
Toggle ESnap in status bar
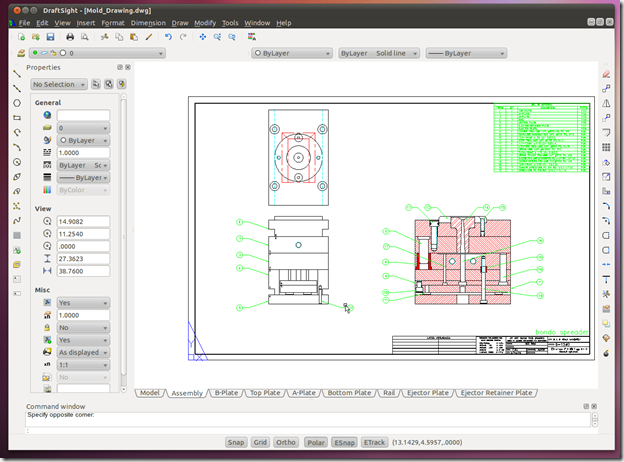[344, 442]
